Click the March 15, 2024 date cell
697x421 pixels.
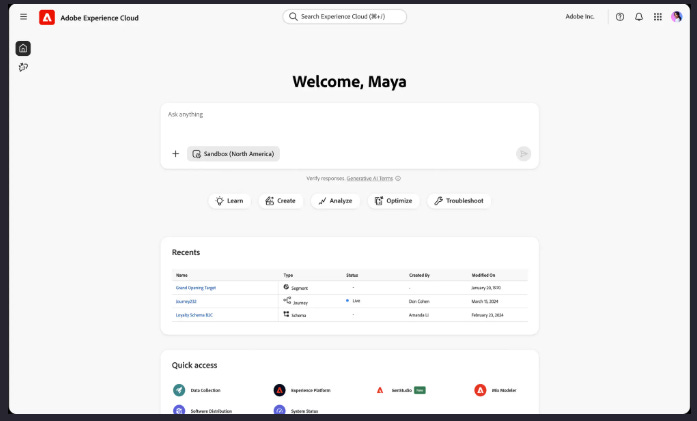pos(485,301)
